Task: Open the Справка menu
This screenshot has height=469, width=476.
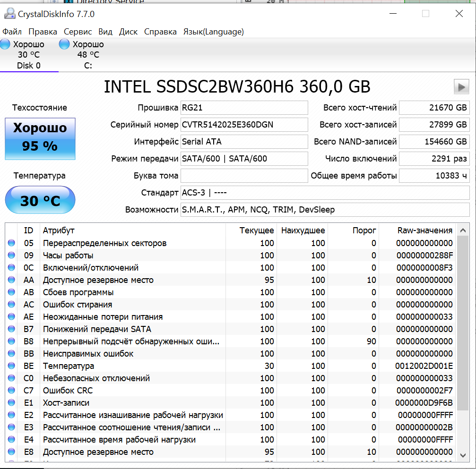Action: coord(160,32)
